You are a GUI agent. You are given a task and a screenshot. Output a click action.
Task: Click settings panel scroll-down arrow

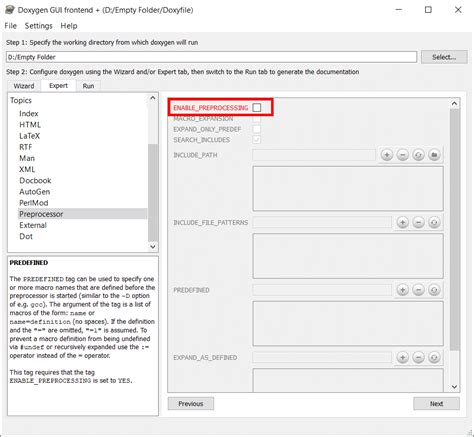[454, 387]
